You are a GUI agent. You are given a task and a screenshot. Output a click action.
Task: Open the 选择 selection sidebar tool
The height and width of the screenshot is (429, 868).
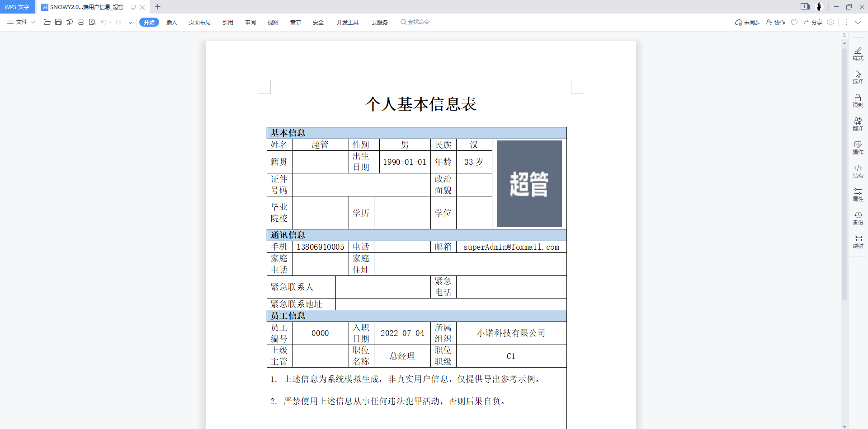(x=858, y=78)
